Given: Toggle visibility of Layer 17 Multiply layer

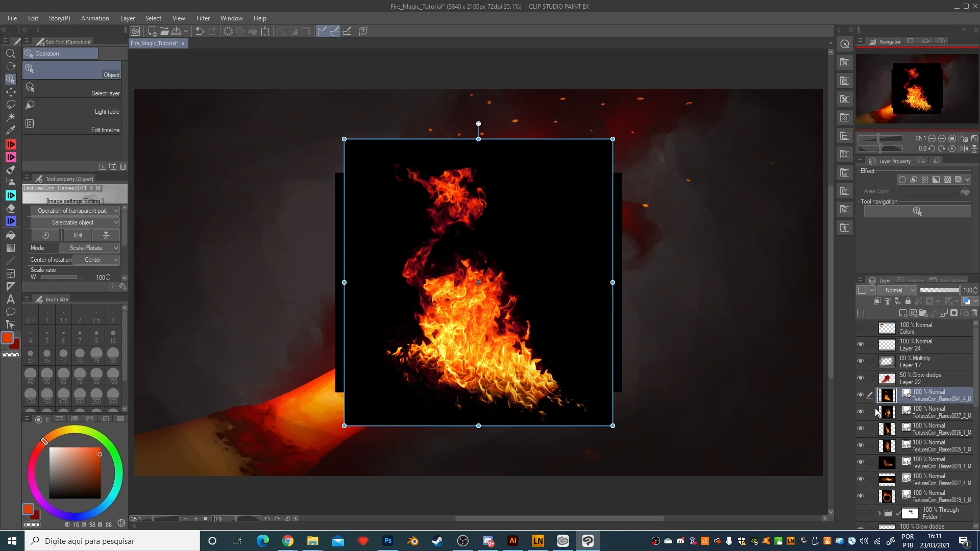Looking at the screenshot, I should point(861,362).
